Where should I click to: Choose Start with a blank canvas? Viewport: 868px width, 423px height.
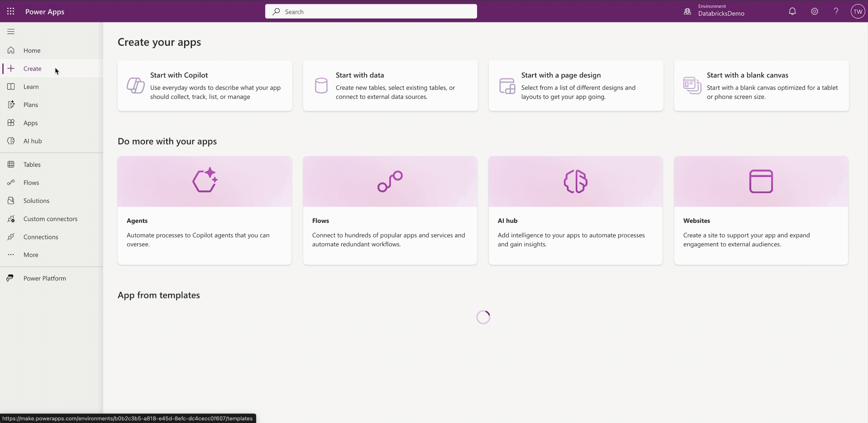pyautogui.click(x=761, y=86)
